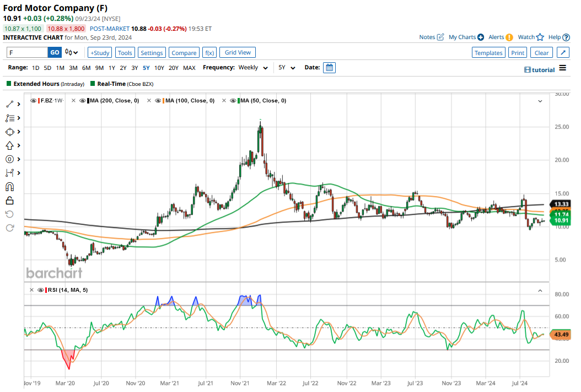Open the Weekly frequency dropdown
Screen dimensions: 581x392
[x=253, y=68]
